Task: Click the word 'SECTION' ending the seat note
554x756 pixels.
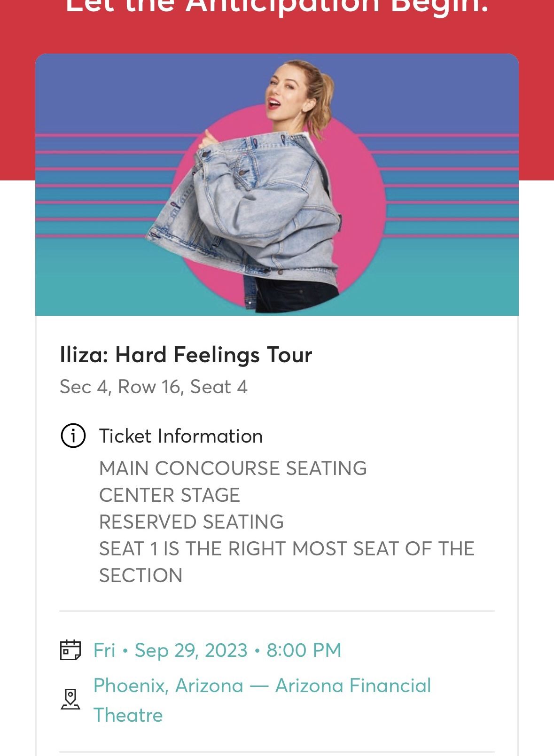Action: 140,575
